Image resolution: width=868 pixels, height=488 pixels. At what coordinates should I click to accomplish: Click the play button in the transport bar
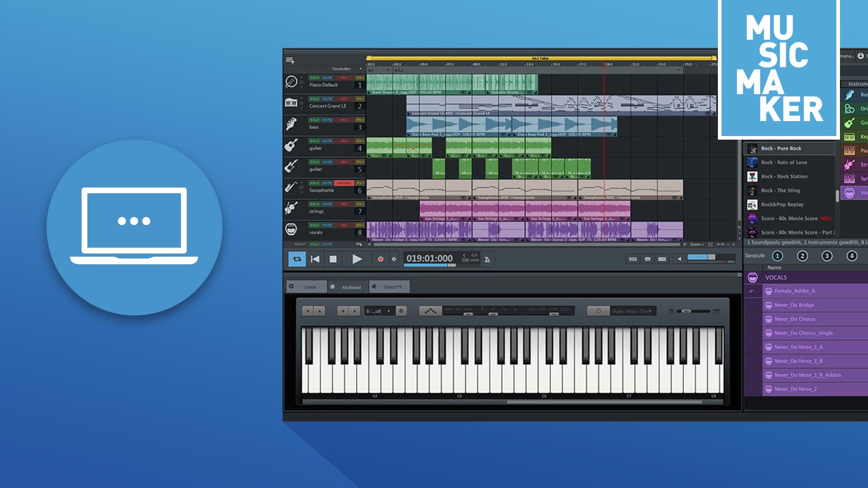pos(357,259)
